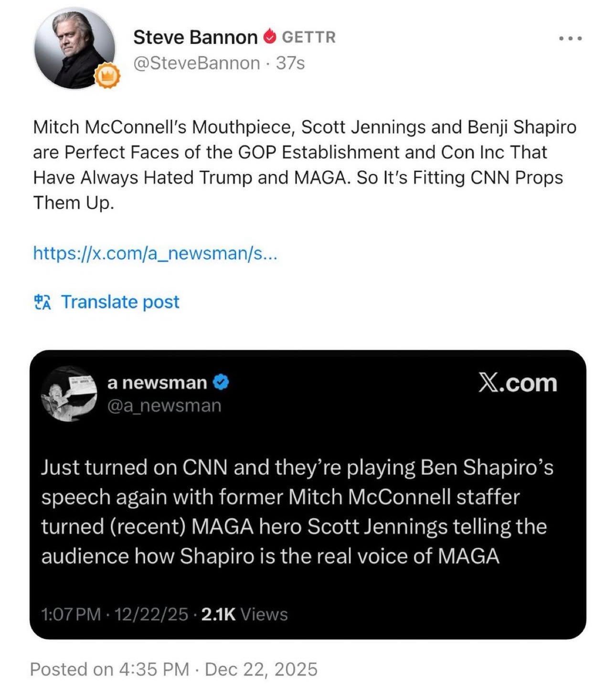Click the GETTR label beside the name
This screenshot has height=696, width=616.
[x=308, y=37]
